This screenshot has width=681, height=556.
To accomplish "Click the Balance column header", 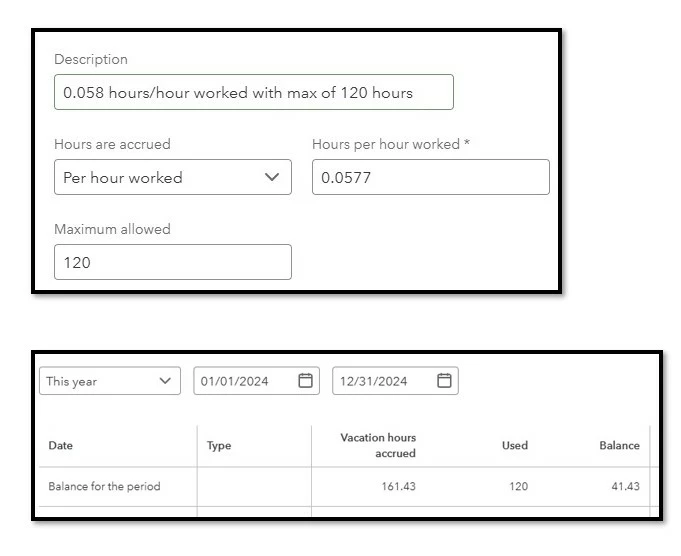I will (x=619, y=445).
